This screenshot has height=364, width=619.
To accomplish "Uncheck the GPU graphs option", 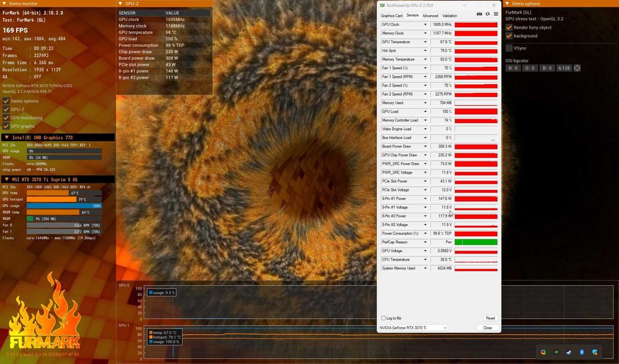I will pos(6,126).
